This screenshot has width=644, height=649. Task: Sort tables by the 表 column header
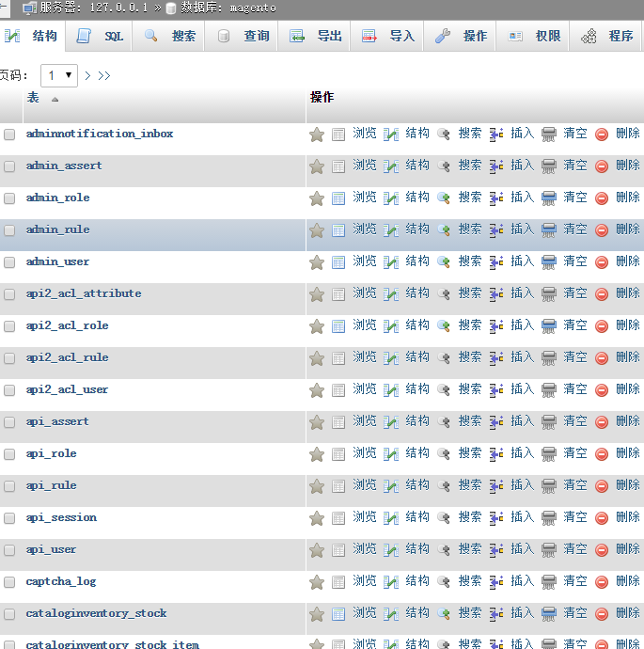pyautogui.click(x=34, y=98)
